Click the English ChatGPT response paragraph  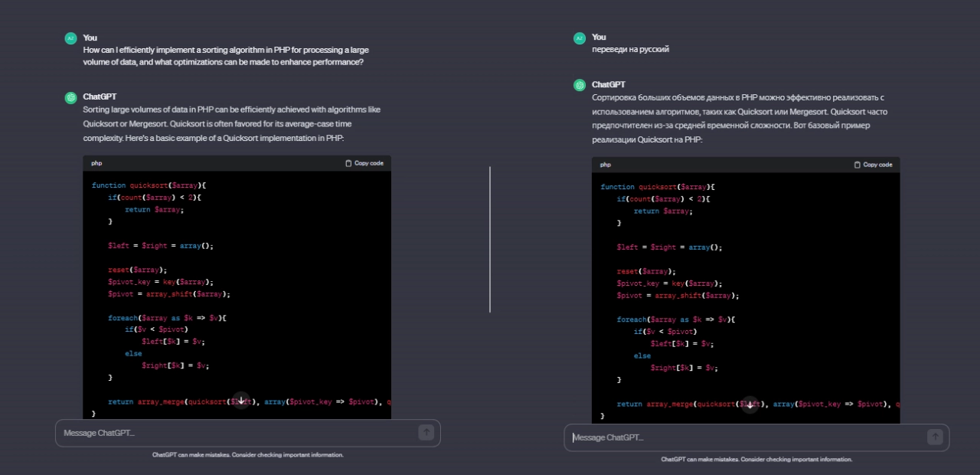pyautogui.click(x=231, y=124)
